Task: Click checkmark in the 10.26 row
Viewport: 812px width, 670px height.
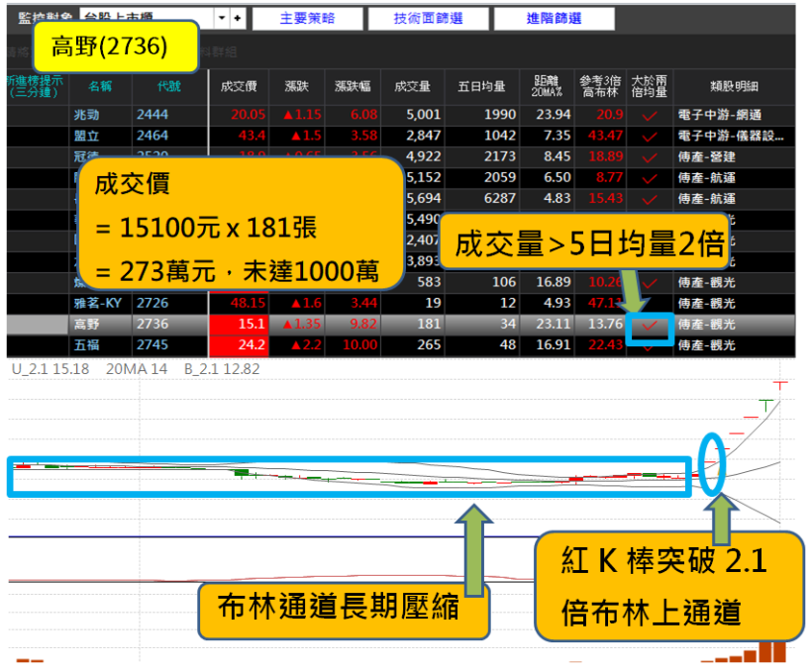Action: coord(650,283)
